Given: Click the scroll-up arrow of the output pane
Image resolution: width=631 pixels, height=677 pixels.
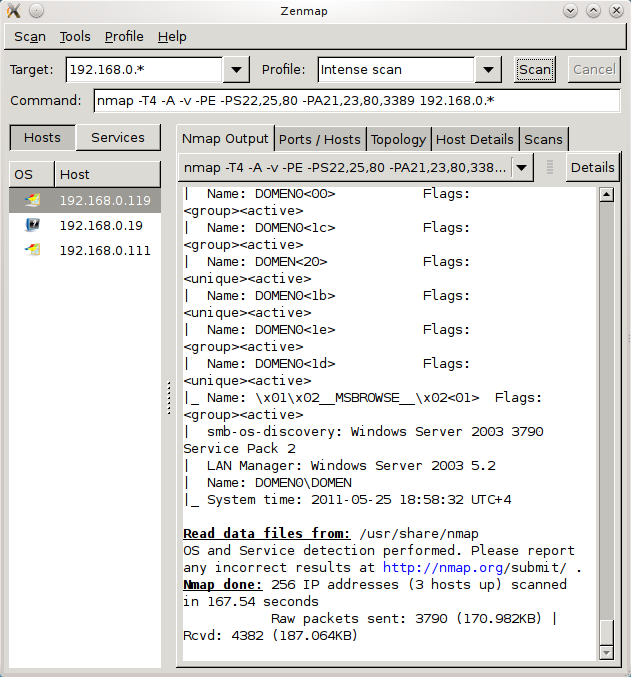Looking at the screenshot, I should 606,194.
